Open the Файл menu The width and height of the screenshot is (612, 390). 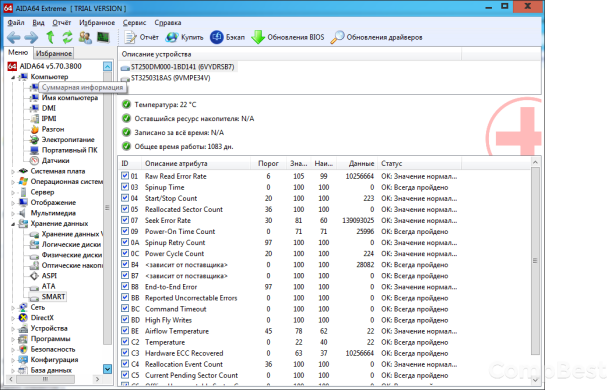click(x=16, y=23)
